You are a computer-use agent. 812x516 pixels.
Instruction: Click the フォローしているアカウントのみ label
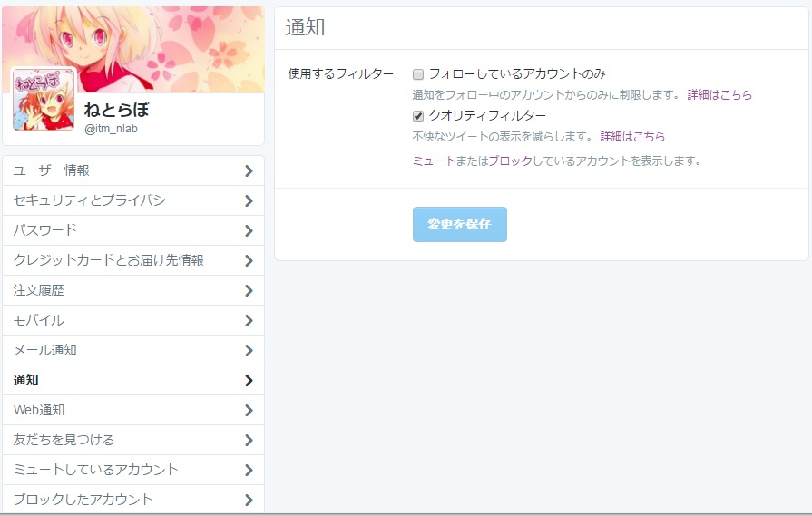(x=517, y=74)
